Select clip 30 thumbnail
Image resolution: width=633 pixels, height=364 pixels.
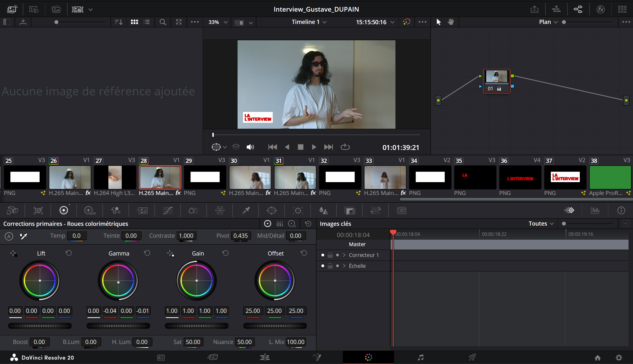(250, 177)
